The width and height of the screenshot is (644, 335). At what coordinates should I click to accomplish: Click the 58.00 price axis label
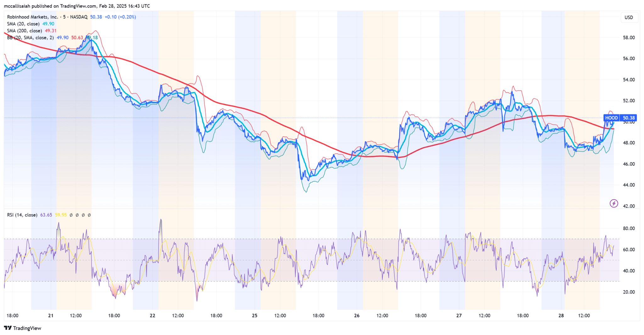point(629,37)
